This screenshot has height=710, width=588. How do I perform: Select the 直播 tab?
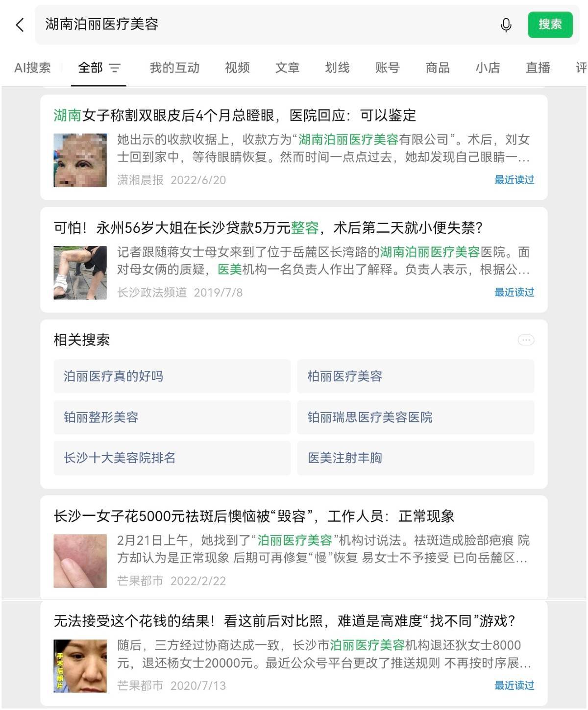click(538, 68)
